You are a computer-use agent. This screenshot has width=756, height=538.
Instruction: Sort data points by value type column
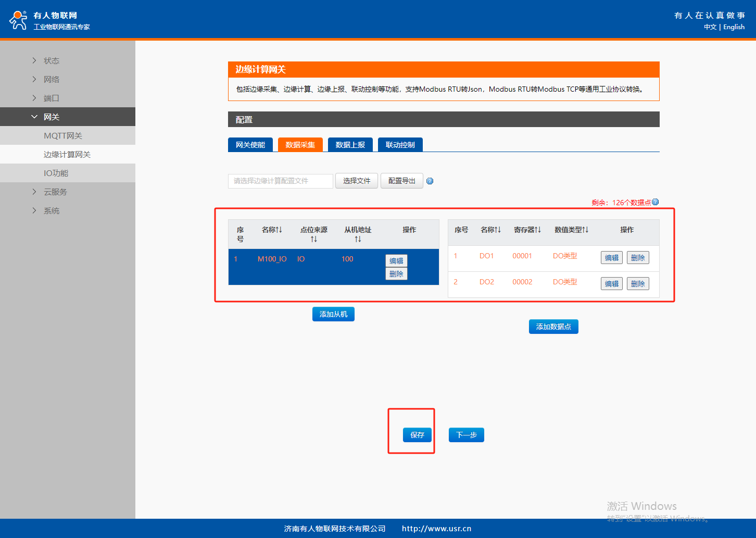click(x=571, y=230)
